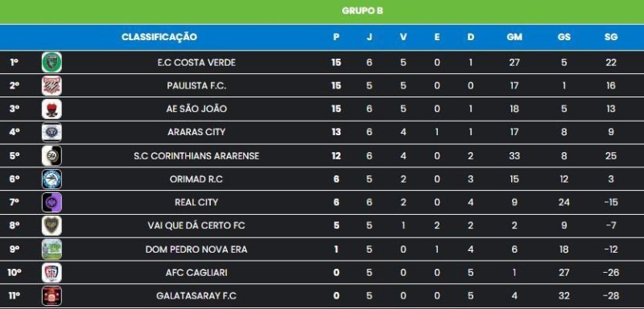644x309 pixels.
Task: Open the Galatasaray F.C badge icon
Action: pos(52,295)
